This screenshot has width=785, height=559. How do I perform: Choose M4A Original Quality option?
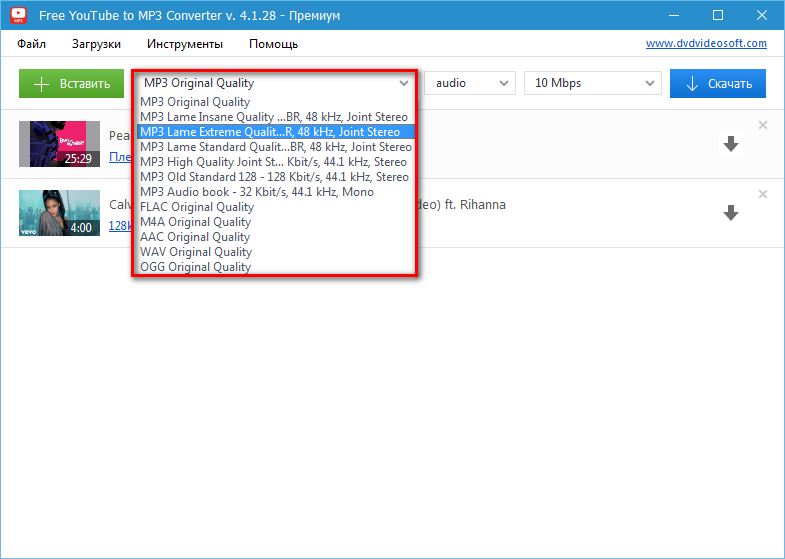pyautogui.click(x=275, y=222)
